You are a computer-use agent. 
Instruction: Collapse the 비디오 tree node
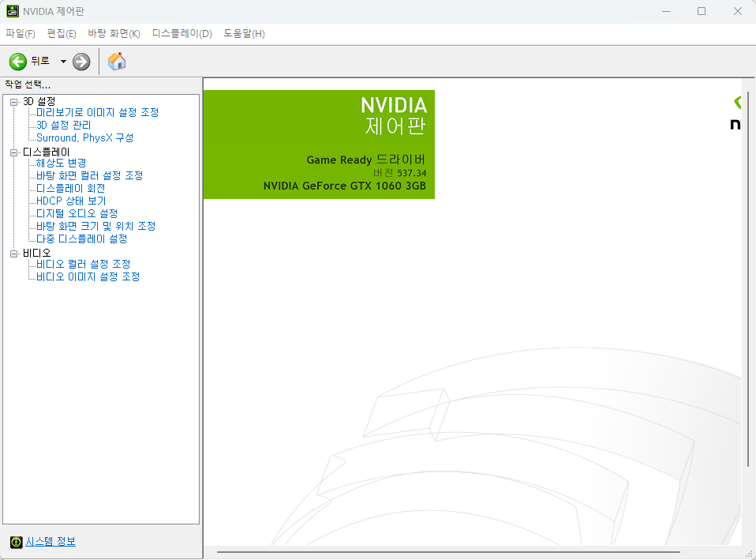14,254
